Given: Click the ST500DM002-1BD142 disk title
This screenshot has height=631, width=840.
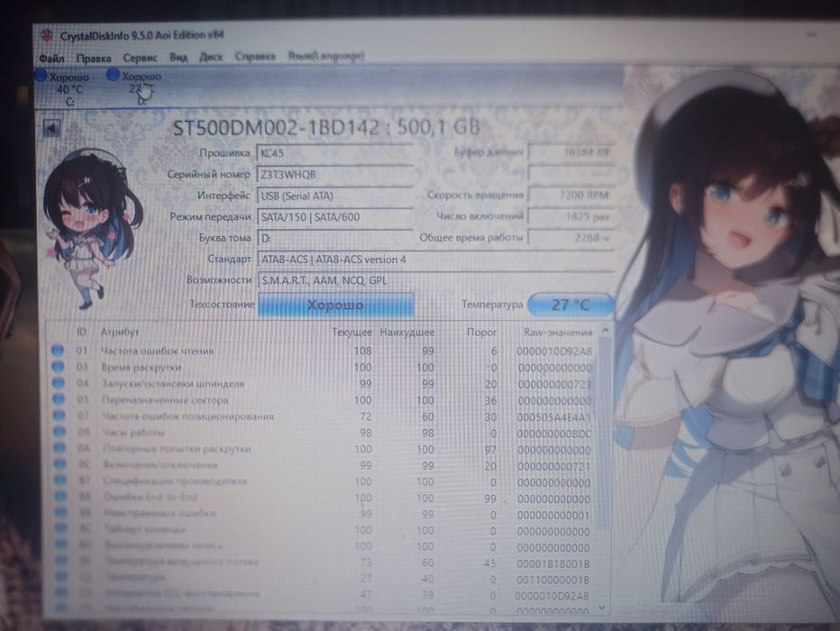Looking at the screenshot, I should (325, 127).
